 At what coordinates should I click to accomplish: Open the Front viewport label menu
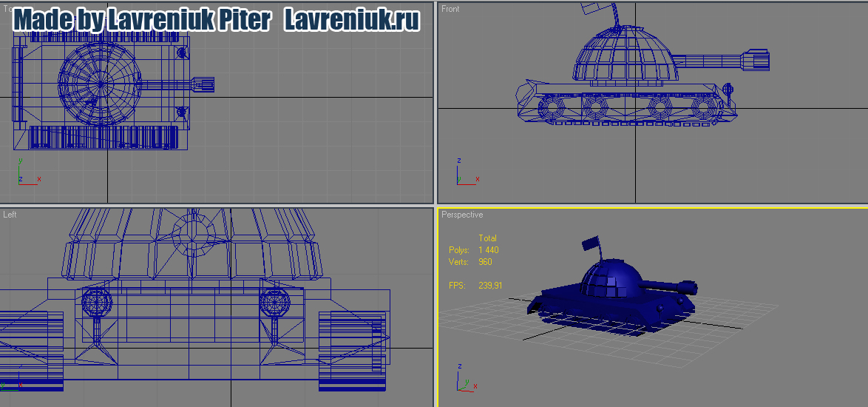[x=450, y=9]
